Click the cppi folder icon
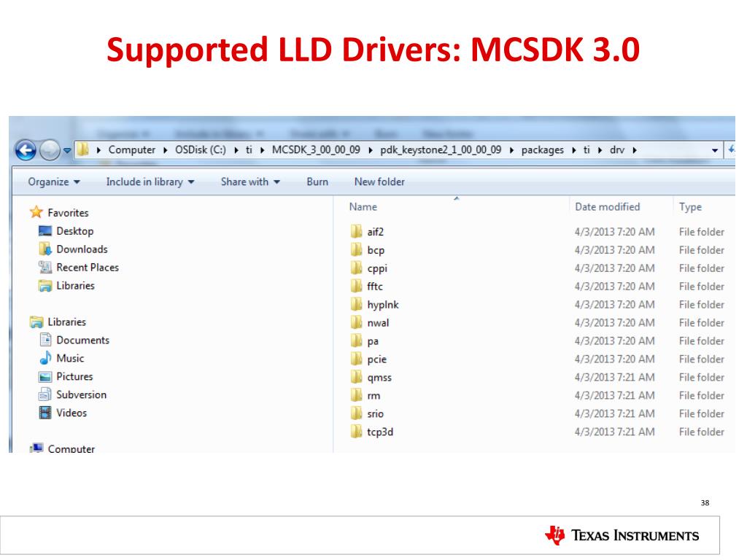The height and width of the screenshot is (560, 747). [x=356, y=268]
